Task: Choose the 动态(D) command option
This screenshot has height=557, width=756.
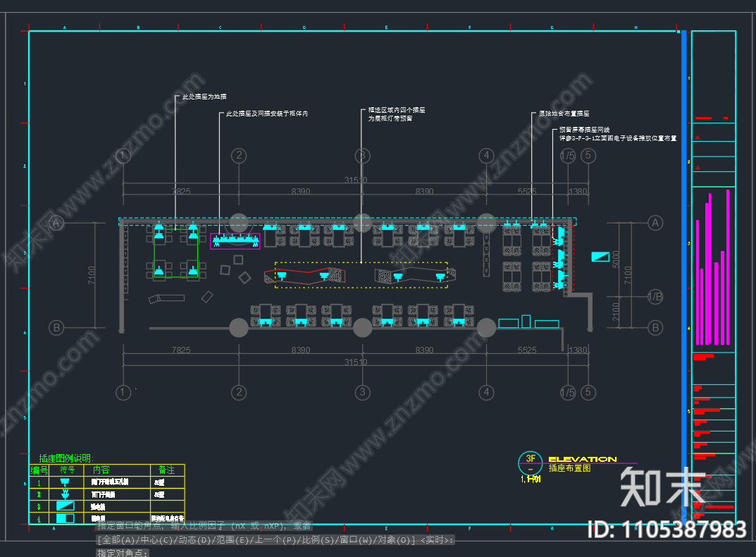Action: 194,539
